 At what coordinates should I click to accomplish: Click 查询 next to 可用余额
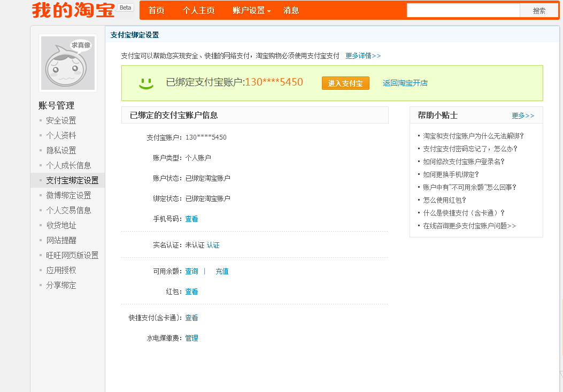(x=191, y=271)
